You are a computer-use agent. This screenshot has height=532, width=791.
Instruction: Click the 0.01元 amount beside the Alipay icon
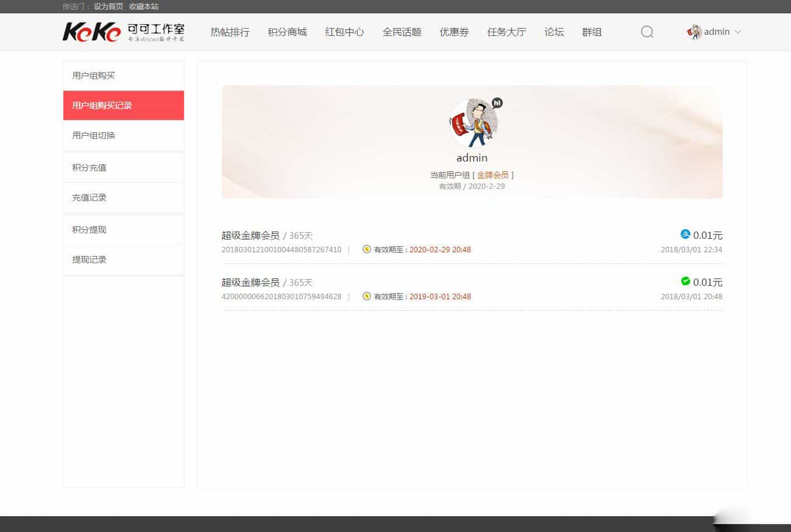tap(708, 235)
